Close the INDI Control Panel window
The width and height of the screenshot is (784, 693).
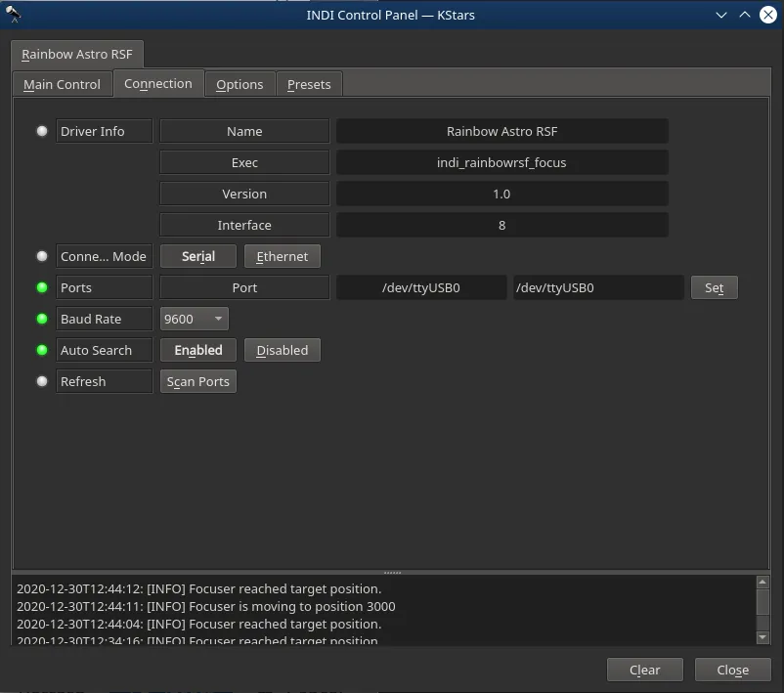(x=768, y=15)
